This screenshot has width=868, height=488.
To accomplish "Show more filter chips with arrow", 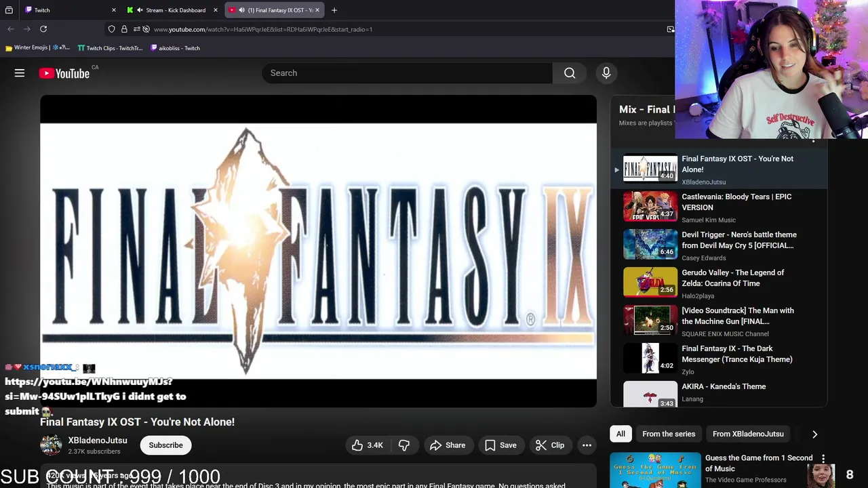I will tap(814, 434).
